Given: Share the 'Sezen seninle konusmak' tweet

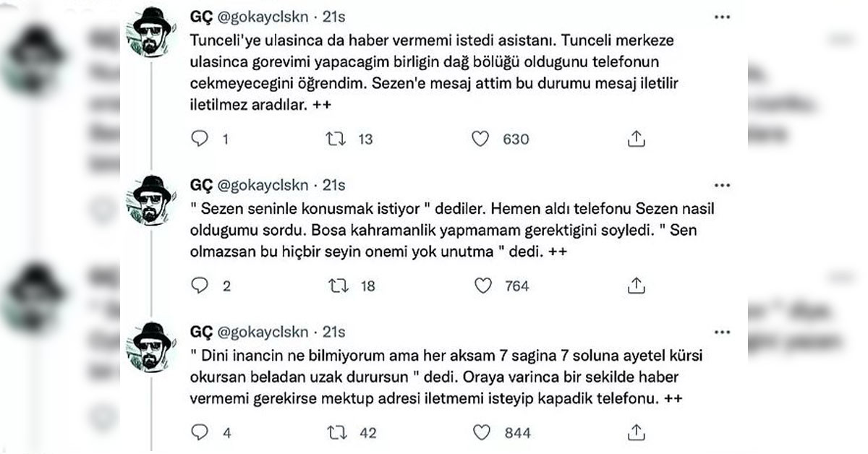Looking at the screenshot, I should (x=636, y=286).
